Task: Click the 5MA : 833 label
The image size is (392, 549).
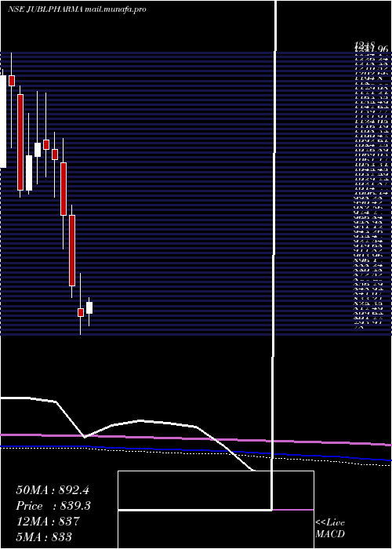Action: coord(44,536)
